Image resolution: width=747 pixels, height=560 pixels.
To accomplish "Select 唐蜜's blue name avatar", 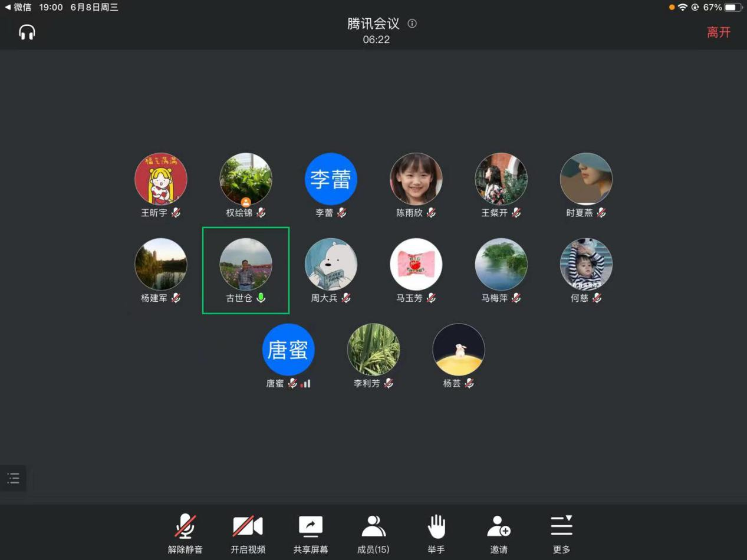I will pos(288,350).
